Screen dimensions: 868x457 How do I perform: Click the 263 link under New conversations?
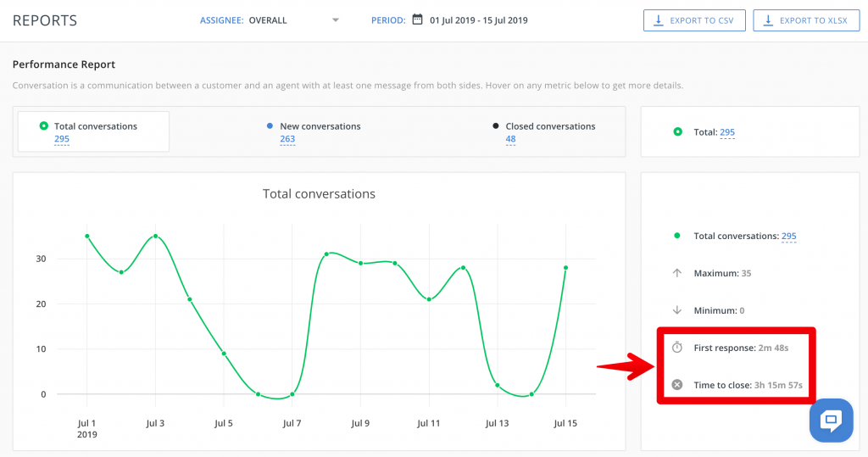click(287, 139)
